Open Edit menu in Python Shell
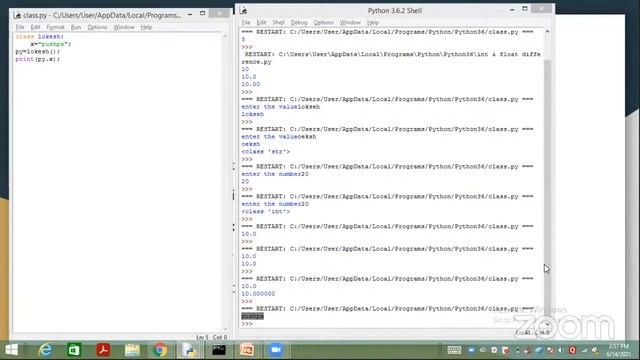The image size is (640, 360). click(261, 22)
